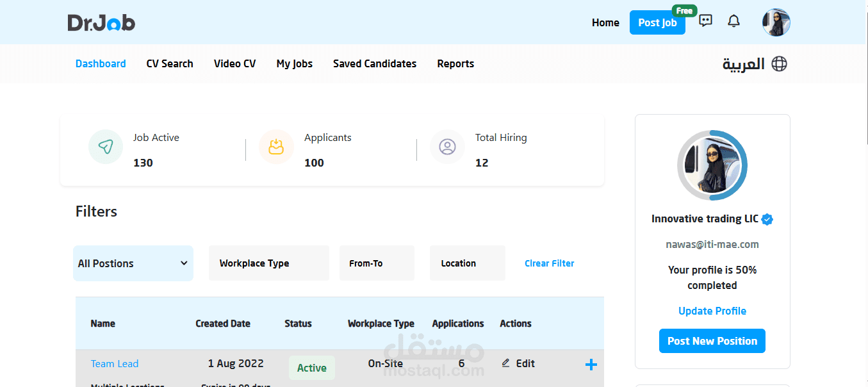Open notifications via the bell icon
Screen dimensions: 868x387
733,21
